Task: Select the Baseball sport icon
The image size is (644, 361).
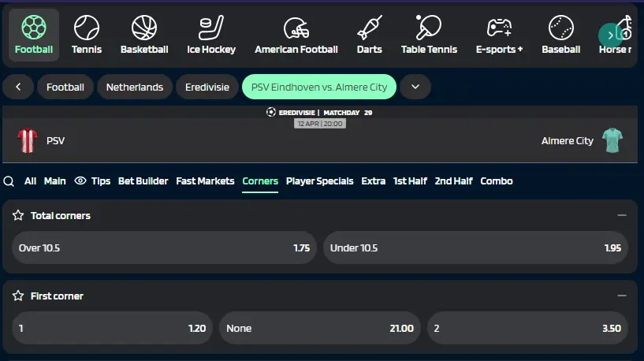Action: (560, 28)
